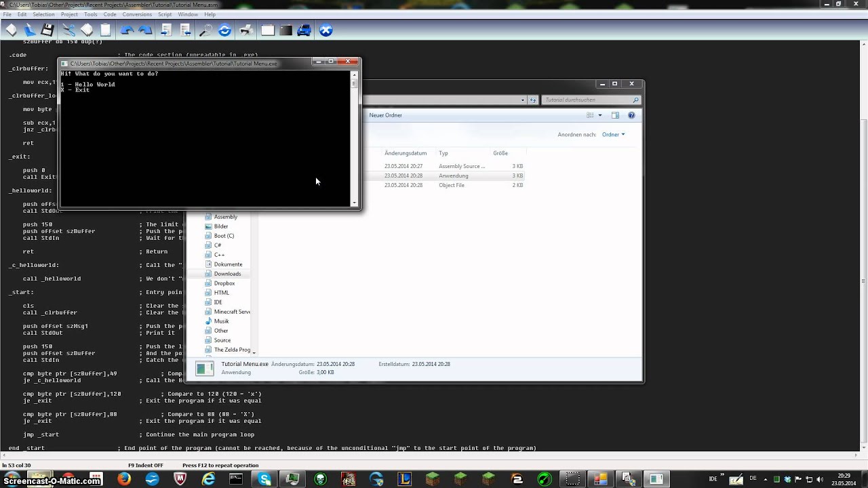Open the Conversions menu
Image resolution: width=868 pixels, height=488 pixels.
pyautogui.click(x=137, y=14)
